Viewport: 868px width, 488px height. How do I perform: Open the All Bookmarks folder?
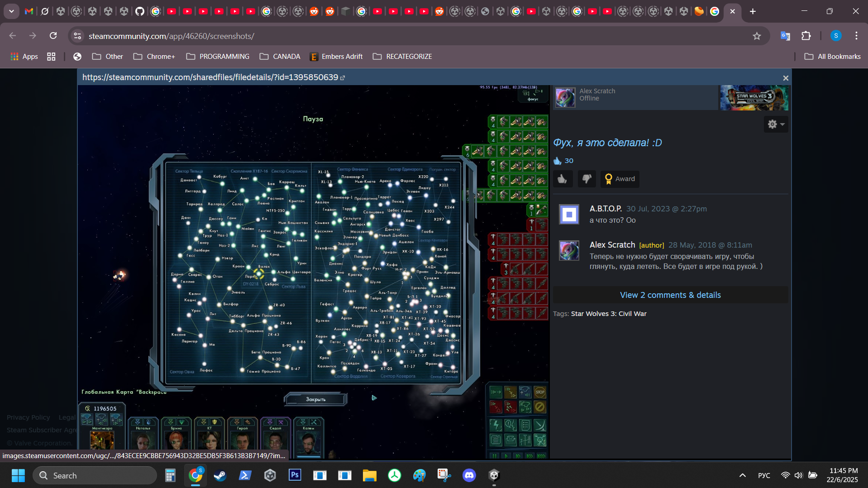[x=832, y=57]
